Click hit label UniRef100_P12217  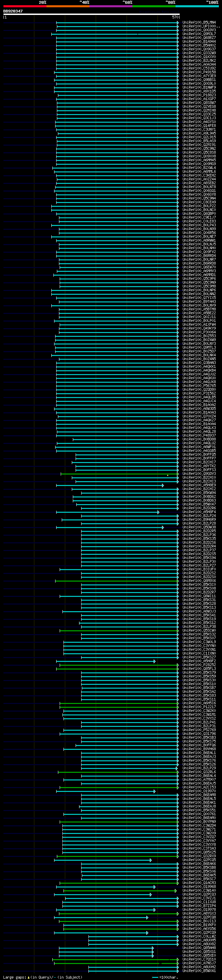pyautogui.click(x=199, y=707)
